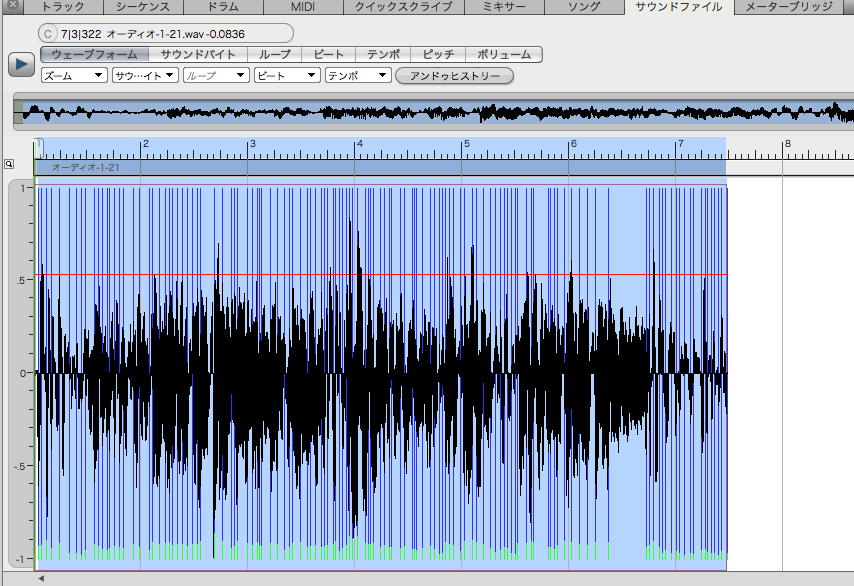Image resolution: width=854 pixels, height=586 pixels.
Task: Open the ズーム dropdown menu
Action: tap(74, 76)
